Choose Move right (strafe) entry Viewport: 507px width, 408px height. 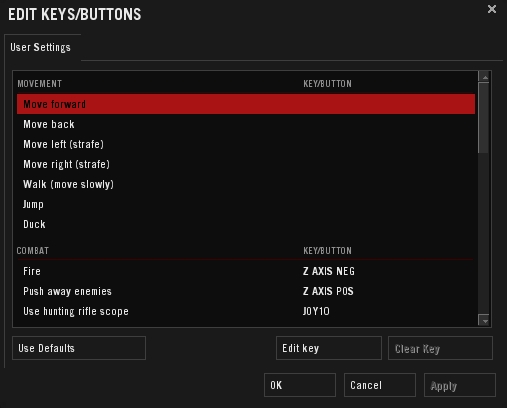click(246, 164)
